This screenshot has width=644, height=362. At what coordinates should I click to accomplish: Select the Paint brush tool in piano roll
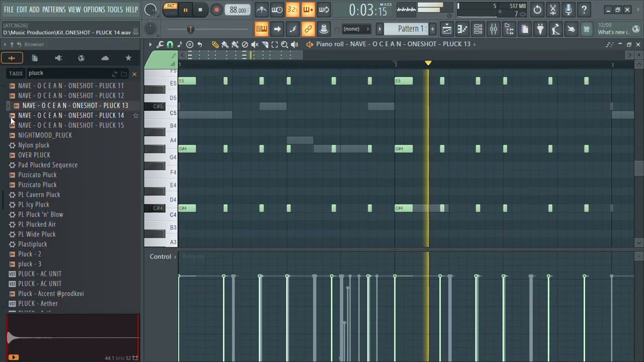pyautogui.click(x=225, y=44)
